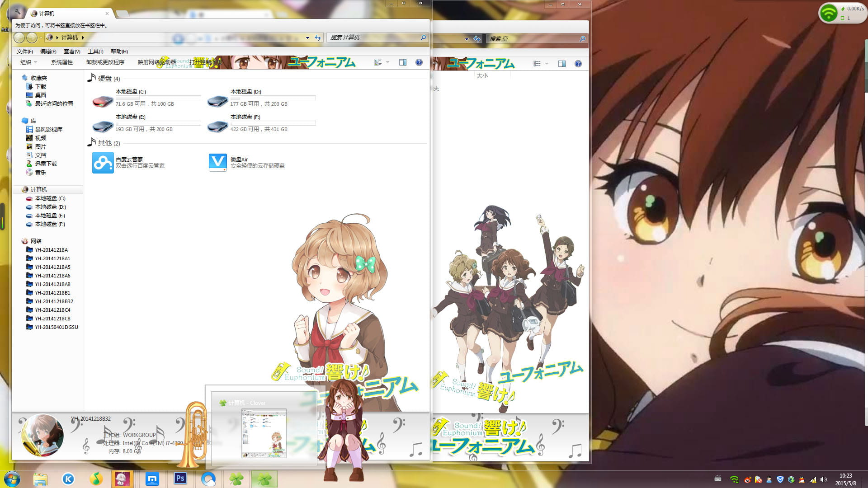Click the Explorer help question mark icon
The width and height of the screenshot is (868, 488).
[419, 62]
